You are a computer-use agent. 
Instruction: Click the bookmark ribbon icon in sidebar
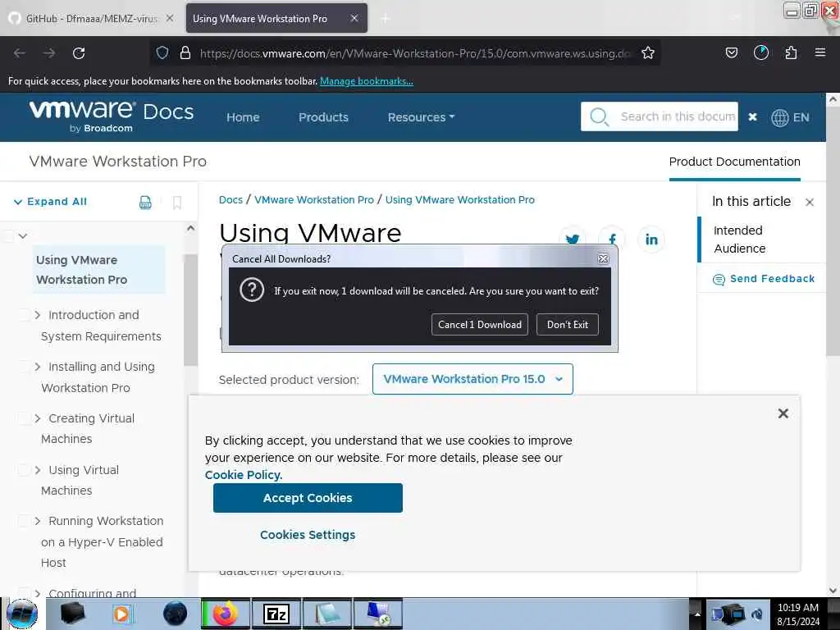click(177, 202)
